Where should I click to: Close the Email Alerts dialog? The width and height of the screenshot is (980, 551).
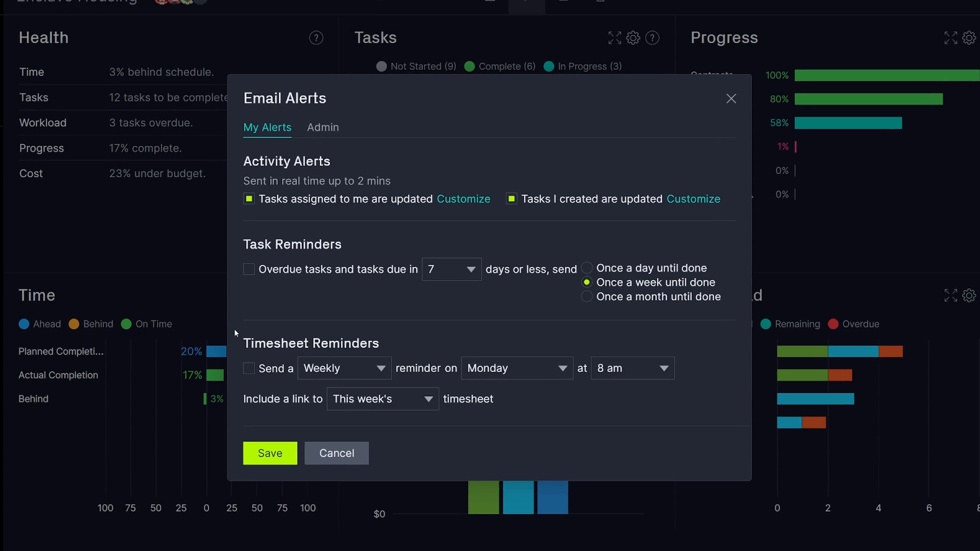tap(731, 98)
